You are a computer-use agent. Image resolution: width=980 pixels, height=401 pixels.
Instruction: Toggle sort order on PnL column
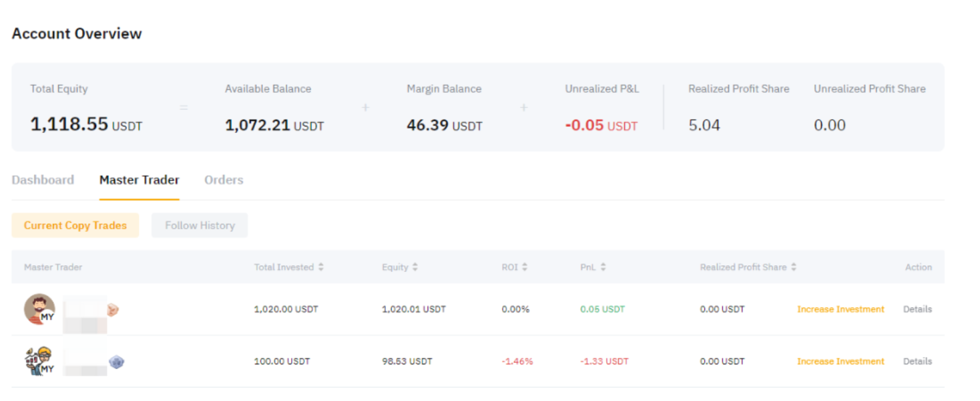[603, 267]
